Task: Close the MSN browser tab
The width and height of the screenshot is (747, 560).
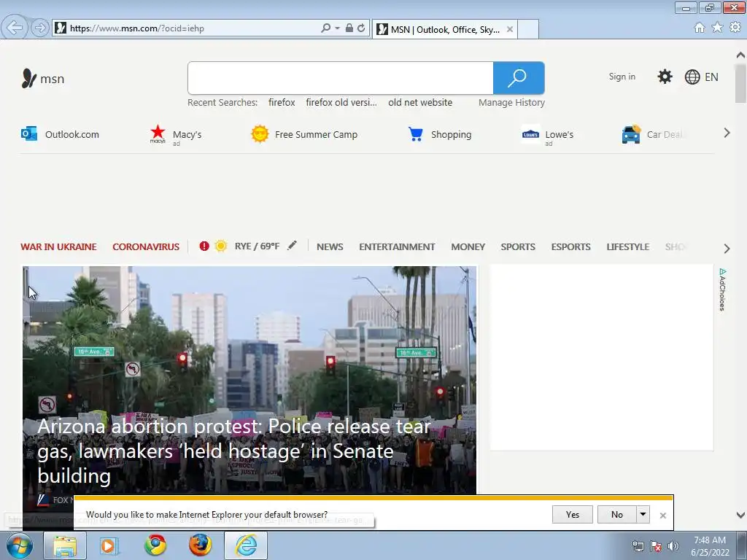Action: pos(510,29)
